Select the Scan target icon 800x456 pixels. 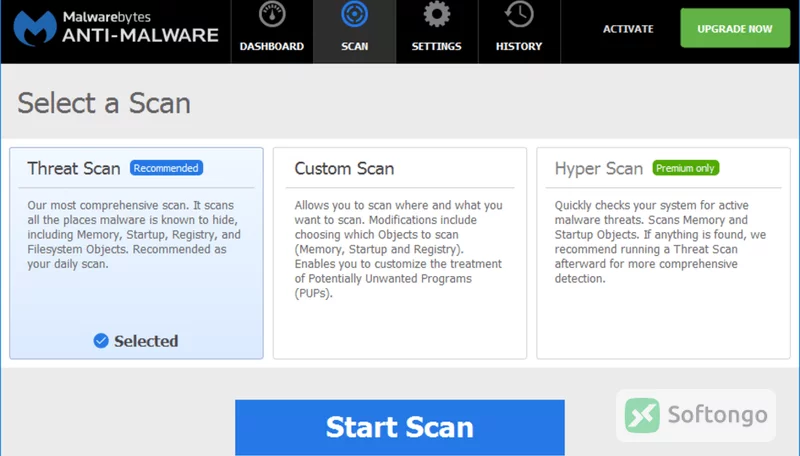tap(354, 14)
